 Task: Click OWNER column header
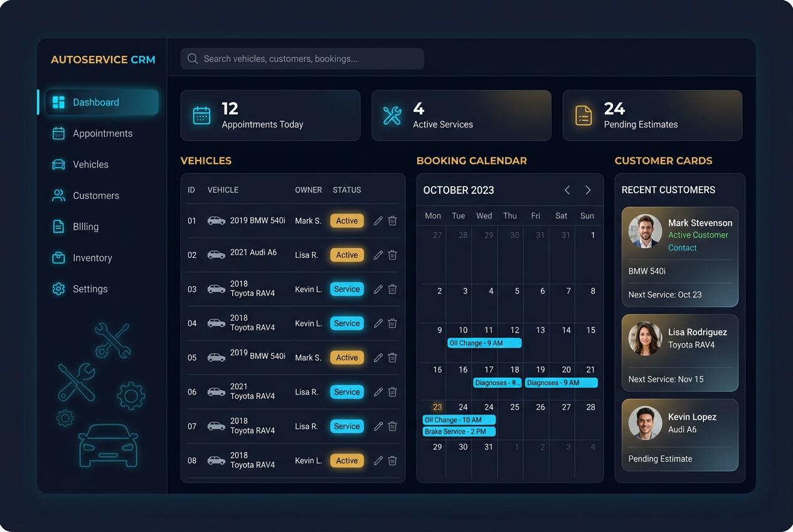(309, 190)
